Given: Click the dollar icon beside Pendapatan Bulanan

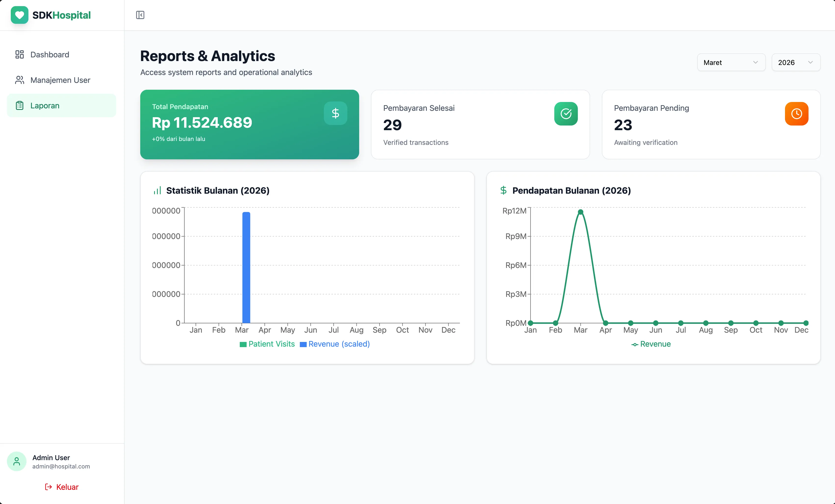Looking at the screenshot, I should (x=503, y=190).
